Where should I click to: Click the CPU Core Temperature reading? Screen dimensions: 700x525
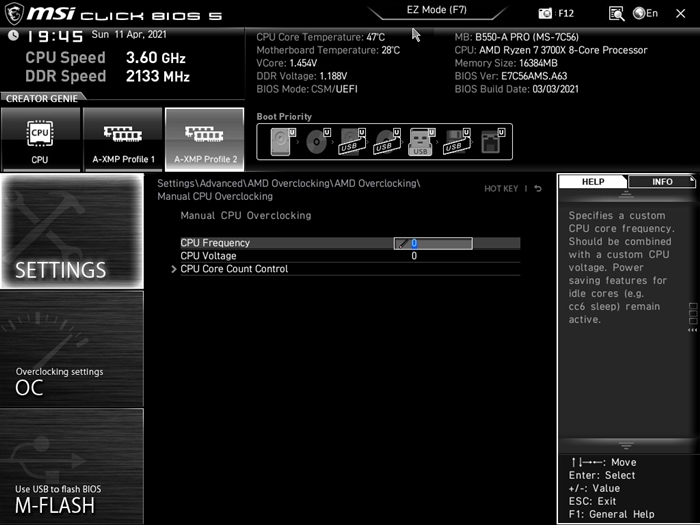(x=321, y=37)
